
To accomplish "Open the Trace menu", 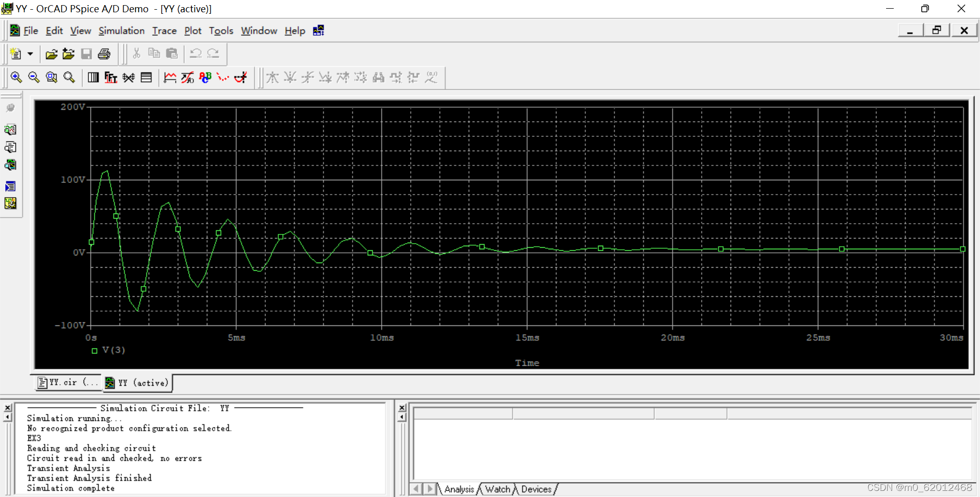I will (164, 31).
